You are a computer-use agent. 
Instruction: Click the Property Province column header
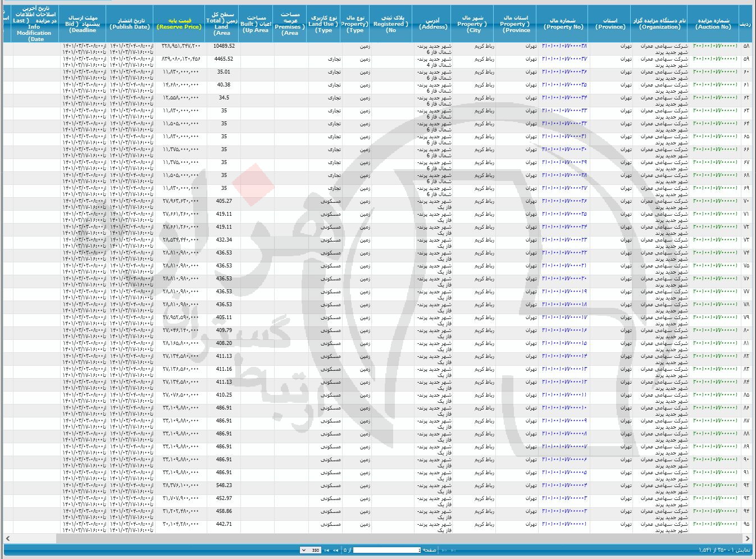tap(516, 24)
